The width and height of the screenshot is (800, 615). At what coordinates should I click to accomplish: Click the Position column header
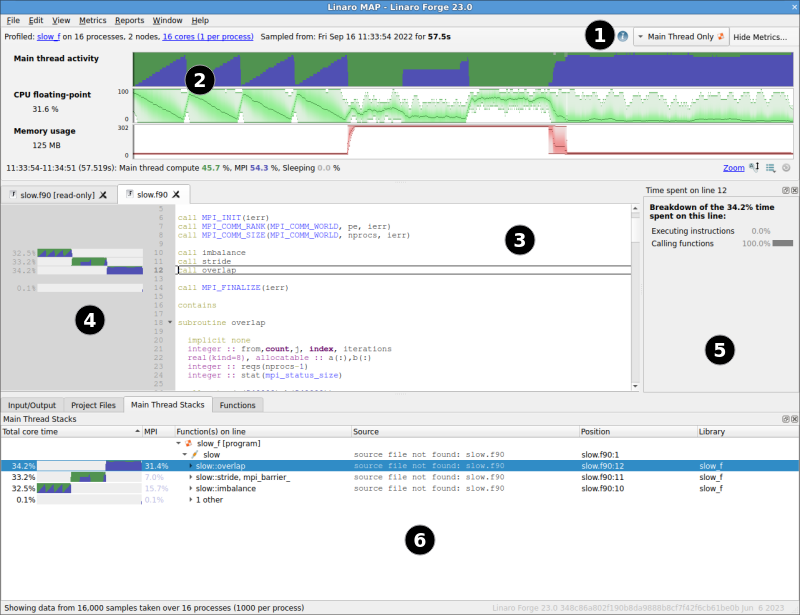(638, 432)
